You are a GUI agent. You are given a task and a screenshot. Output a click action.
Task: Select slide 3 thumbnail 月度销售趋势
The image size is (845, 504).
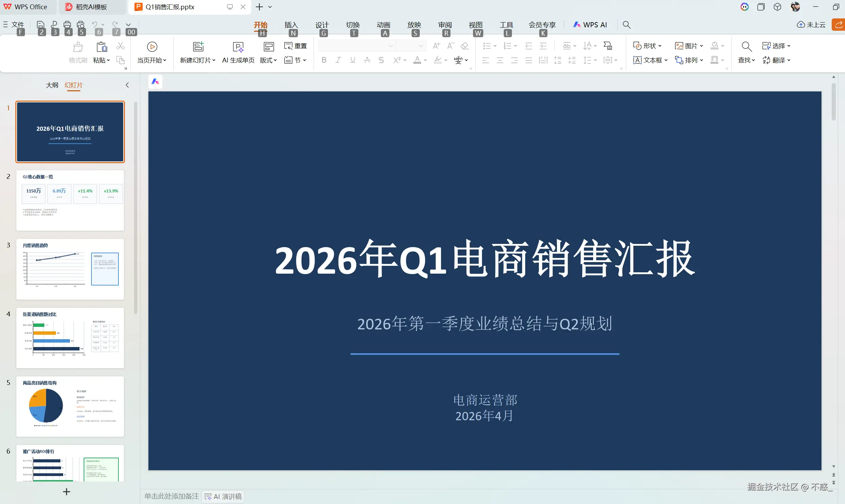(70, 269)
